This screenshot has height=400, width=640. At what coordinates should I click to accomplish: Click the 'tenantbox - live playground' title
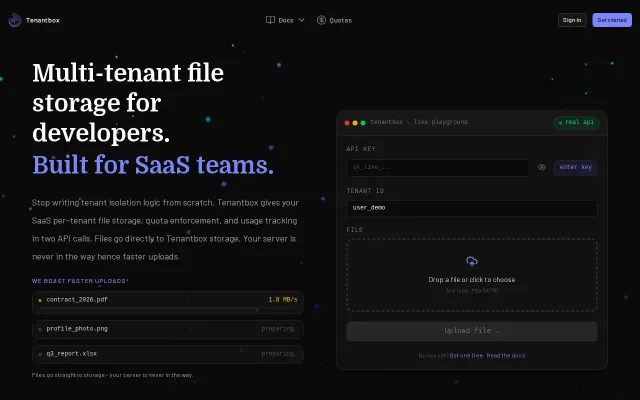(419, 122)
